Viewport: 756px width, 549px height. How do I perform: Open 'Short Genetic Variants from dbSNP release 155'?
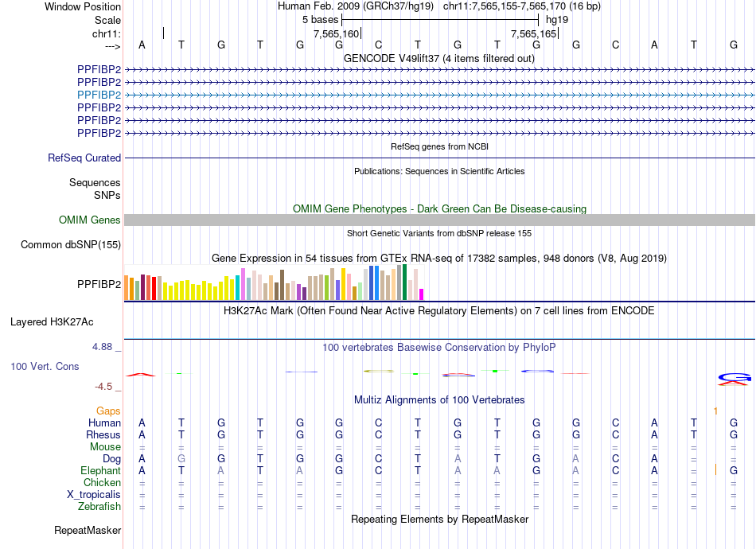click(439, 233)
